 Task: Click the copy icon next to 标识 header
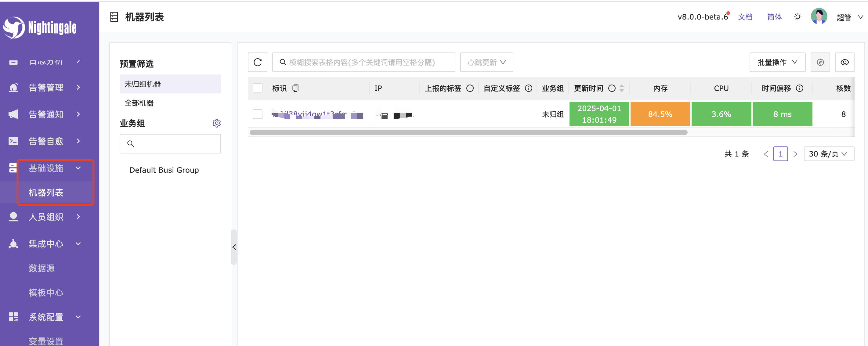(x=295, y=88)
